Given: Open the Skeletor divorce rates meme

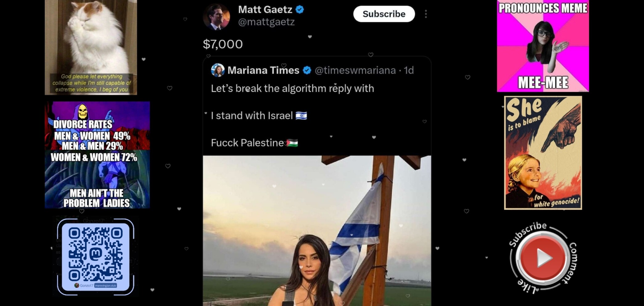Looking at the screenshot, I should 97,155.
